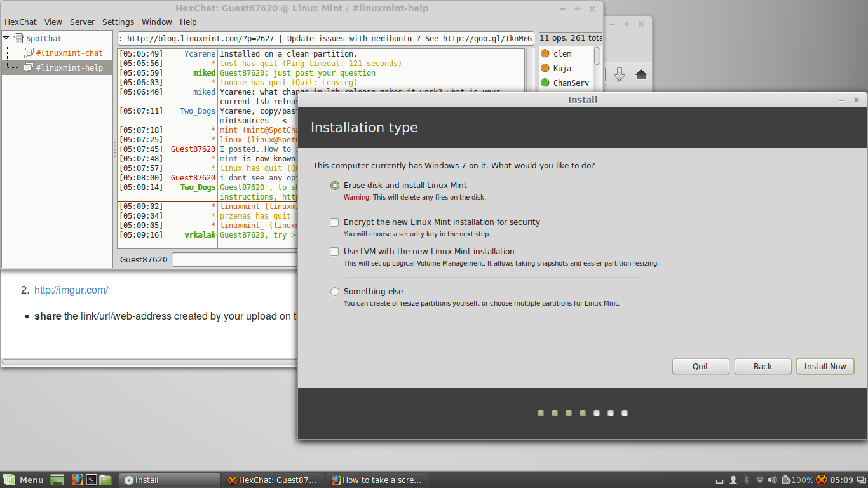The height and width of the screenshot is (488, 868).
Task: Click the Show Desktop icon in the panel
Action: pos(58,480)
